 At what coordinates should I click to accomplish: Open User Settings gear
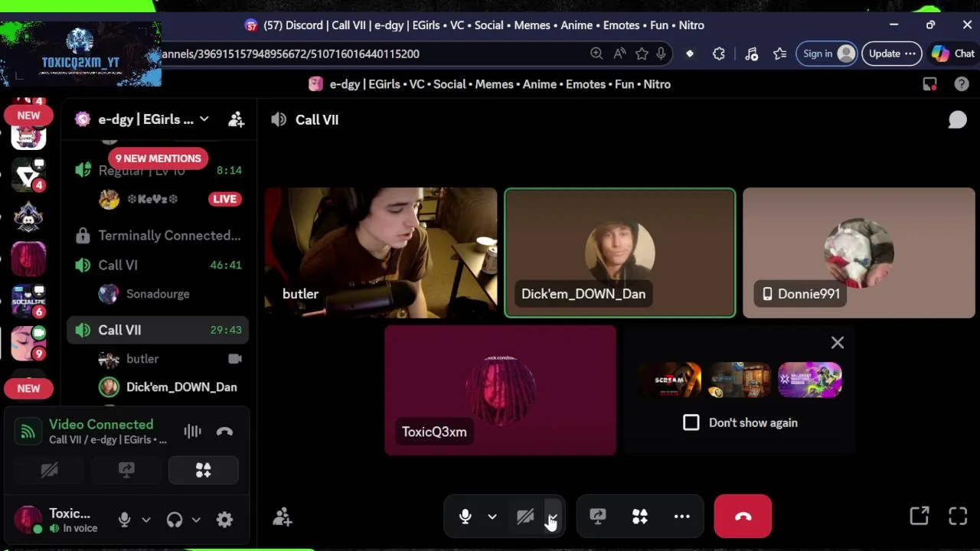click(224, 520)
